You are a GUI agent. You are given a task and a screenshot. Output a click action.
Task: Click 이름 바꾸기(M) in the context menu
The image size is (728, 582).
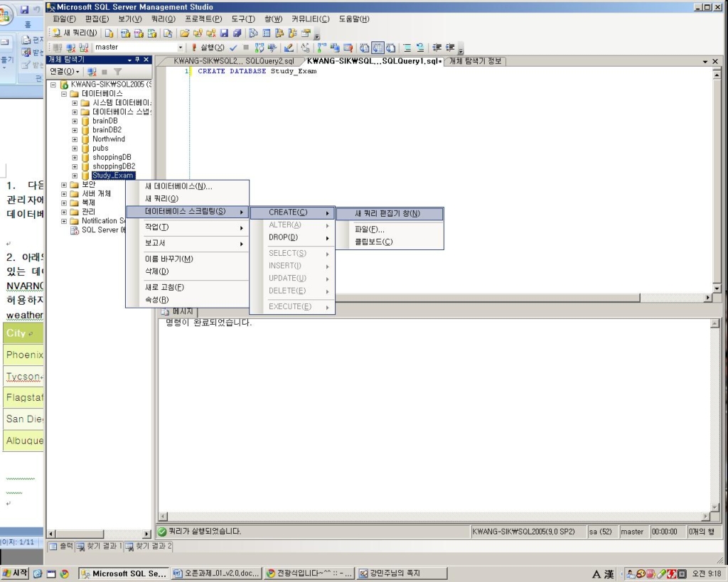[x=187, y=259]
